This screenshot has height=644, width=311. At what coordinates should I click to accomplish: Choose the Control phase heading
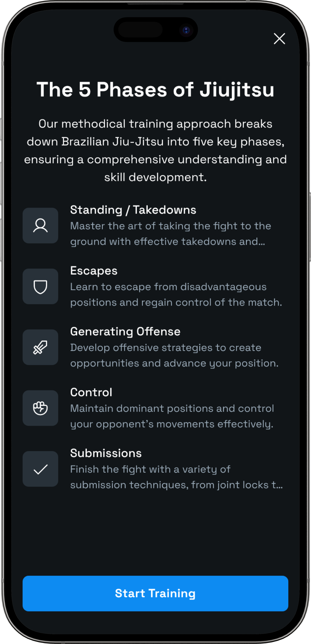(91, 392)
